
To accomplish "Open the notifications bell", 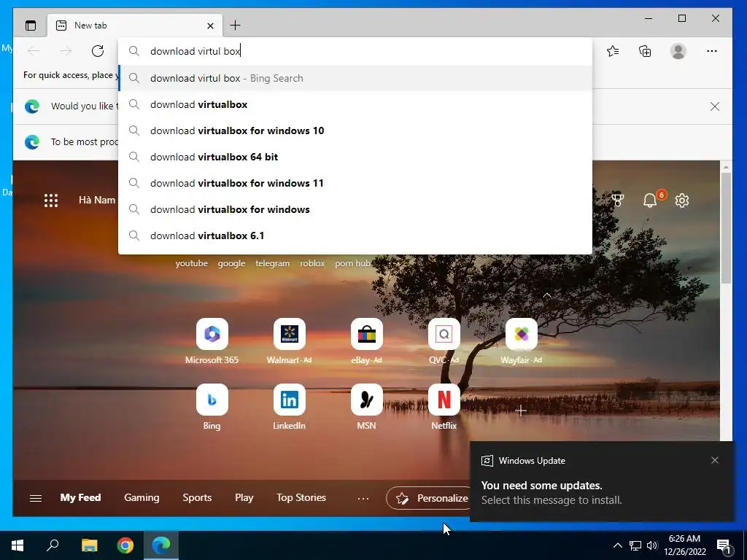I will pyautogui.click(x=650, y=200).
